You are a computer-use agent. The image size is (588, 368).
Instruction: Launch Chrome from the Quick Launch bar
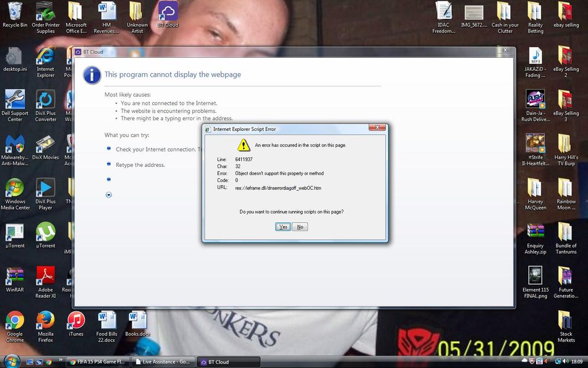point(48,362)
